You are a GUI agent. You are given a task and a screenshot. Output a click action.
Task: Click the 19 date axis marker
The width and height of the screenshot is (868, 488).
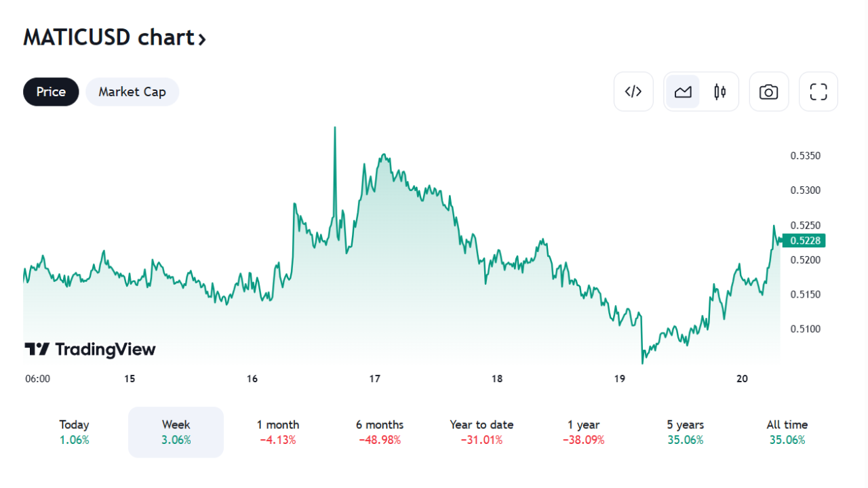click(620, 379)
